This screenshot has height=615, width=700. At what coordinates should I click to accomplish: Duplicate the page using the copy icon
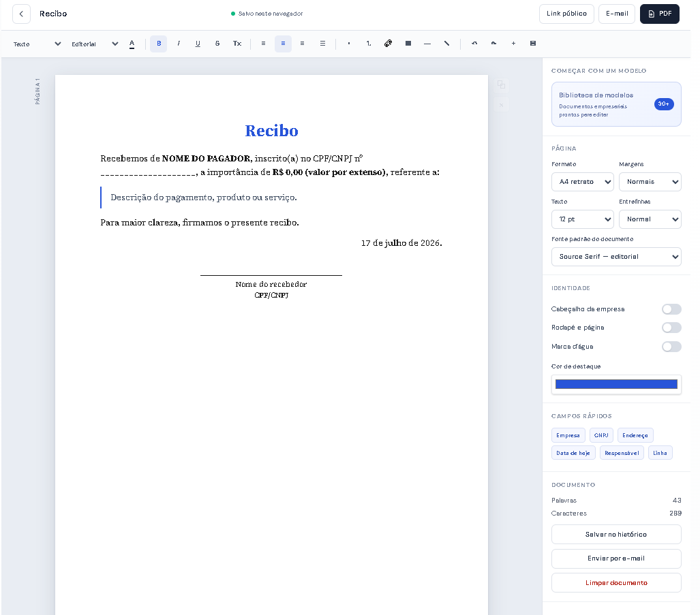502,84
